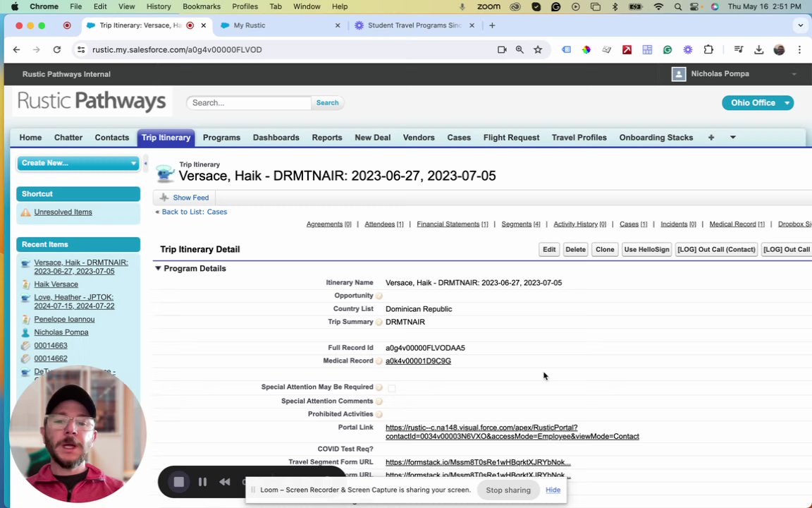Screen dimensions: 812x508
Task: Click help icon beside Special Attention Comments
Action: pos(379,401)
